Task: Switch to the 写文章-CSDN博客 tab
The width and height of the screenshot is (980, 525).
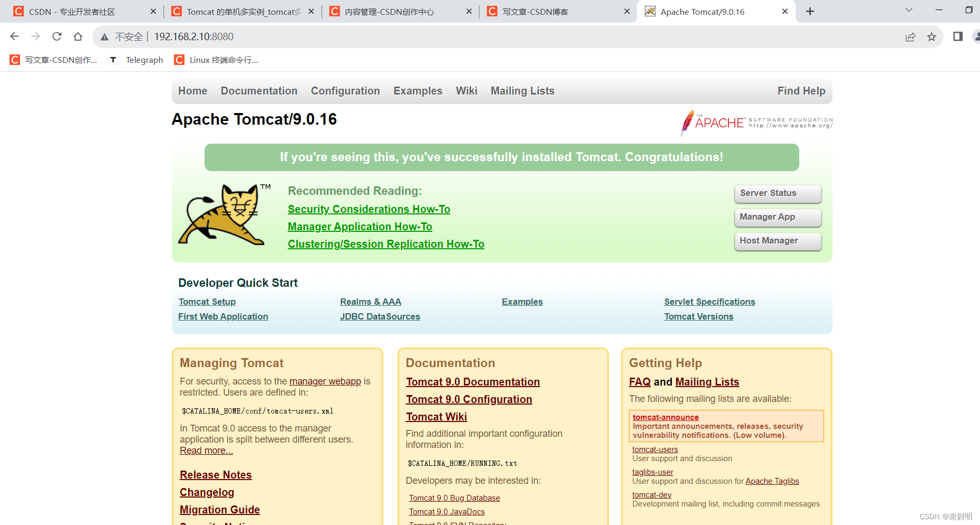Action: tap(558, 12)
